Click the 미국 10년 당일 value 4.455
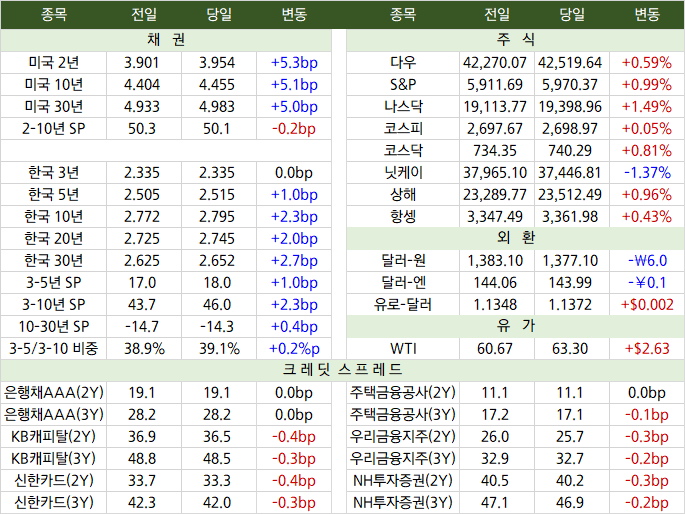 217,85
